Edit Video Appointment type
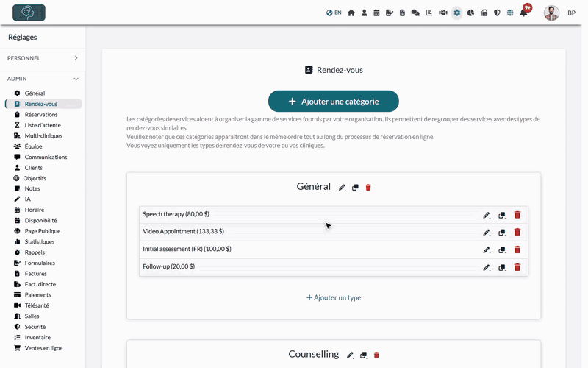588x368 pixels. coord(487,233)
